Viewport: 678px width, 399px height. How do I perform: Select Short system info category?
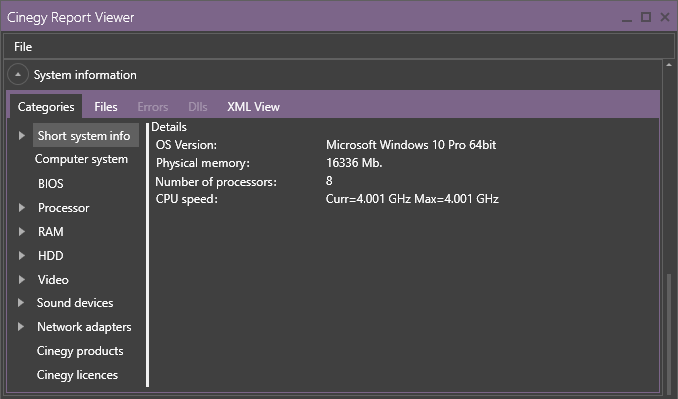tap(86, 135)
